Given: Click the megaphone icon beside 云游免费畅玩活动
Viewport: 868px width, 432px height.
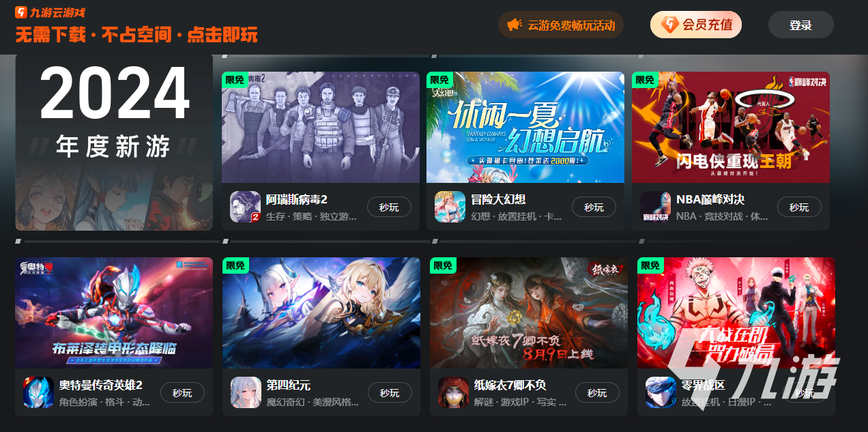Looking at the screenshot, I should (x=515, y=25).
